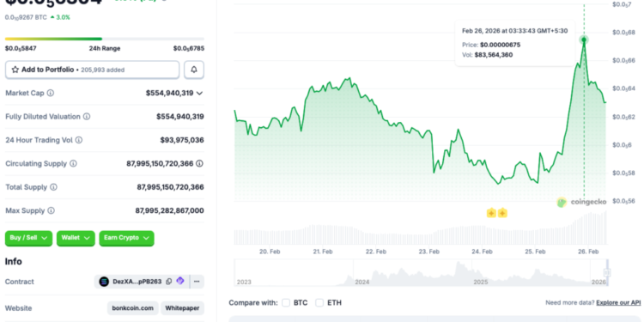This screenshot has height=322, width=644.
Task: Click 2024 on the history navigator
Action: 361,283
